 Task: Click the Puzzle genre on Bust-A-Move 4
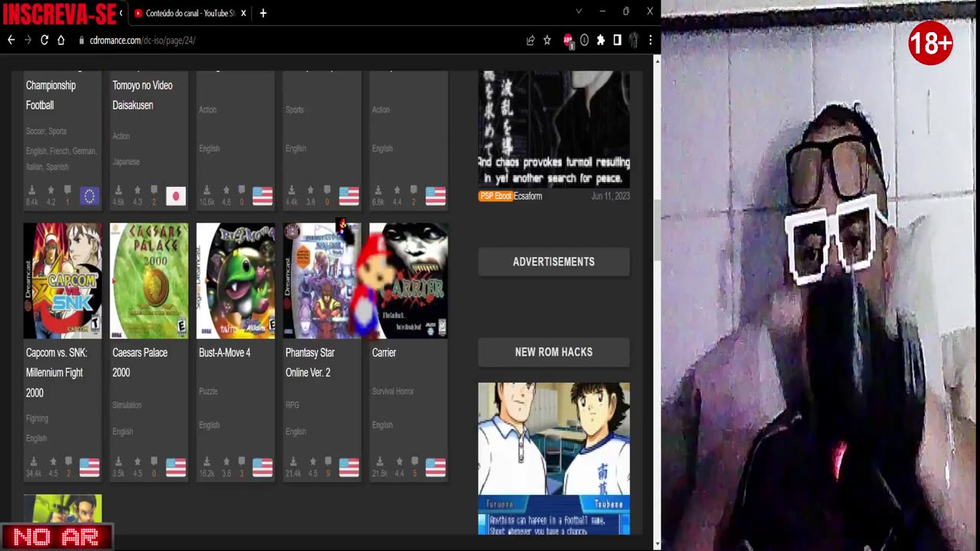pos(208,391)
